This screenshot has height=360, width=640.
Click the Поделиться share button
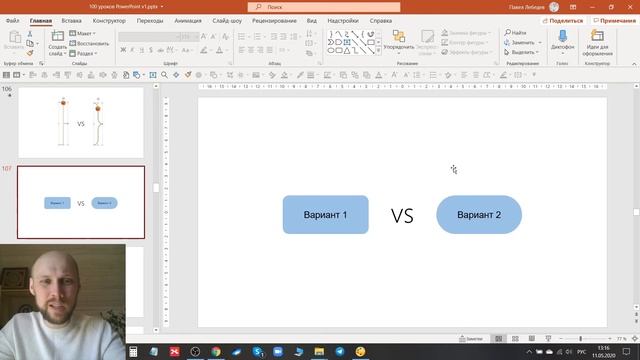[x=563, y=20]
